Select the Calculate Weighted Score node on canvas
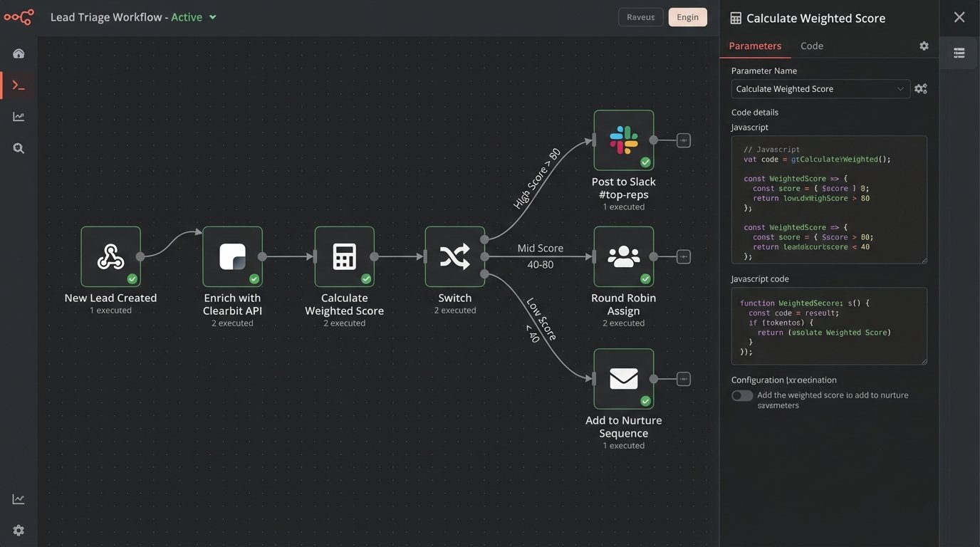 345,256
